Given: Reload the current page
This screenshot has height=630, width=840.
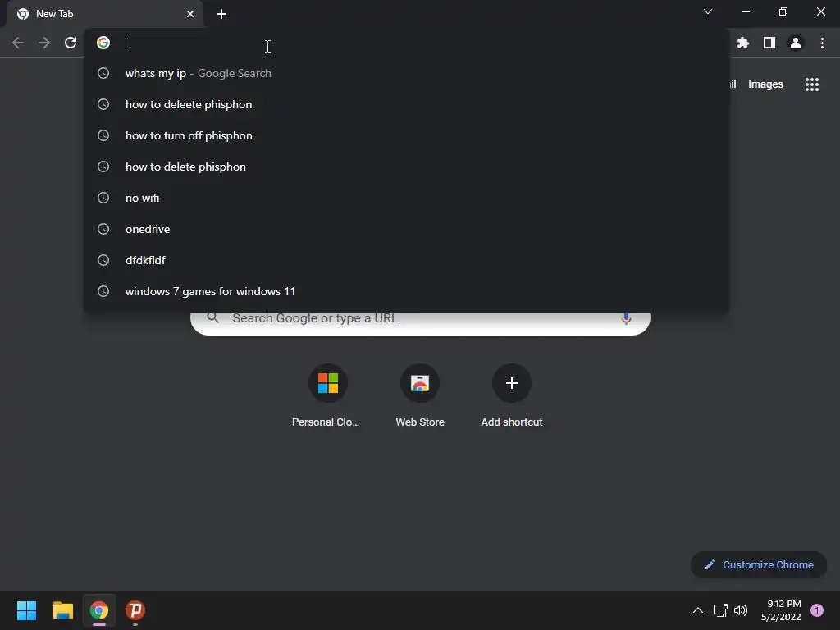Looking at the screenshot, I should point(71,43).
